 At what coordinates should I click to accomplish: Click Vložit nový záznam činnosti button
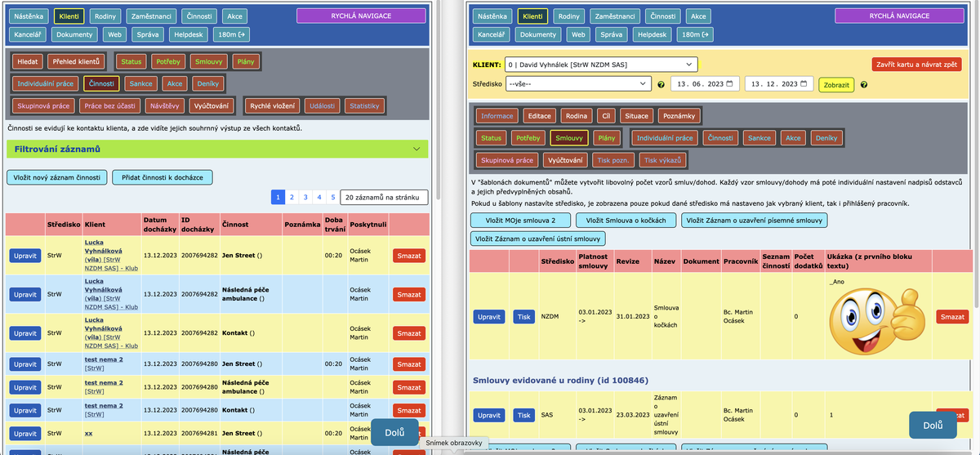[x=56, y=177]
